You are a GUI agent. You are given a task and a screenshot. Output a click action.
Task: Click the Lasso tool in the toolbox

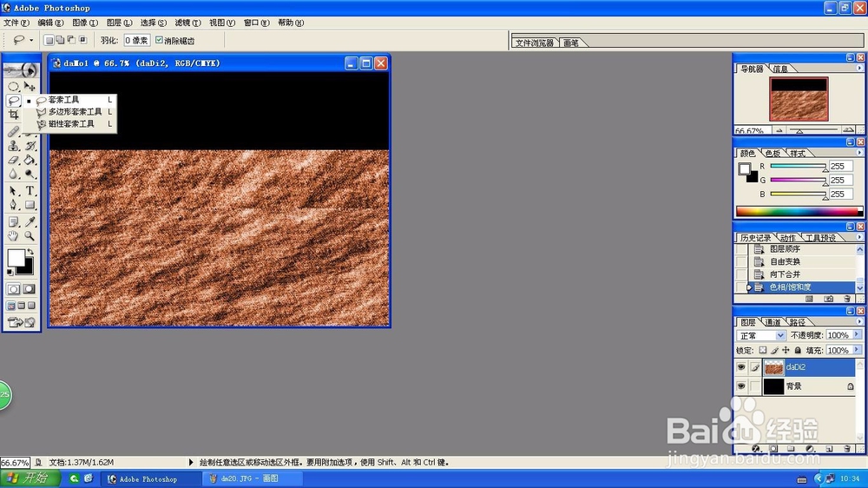click(x=13, y=101)
